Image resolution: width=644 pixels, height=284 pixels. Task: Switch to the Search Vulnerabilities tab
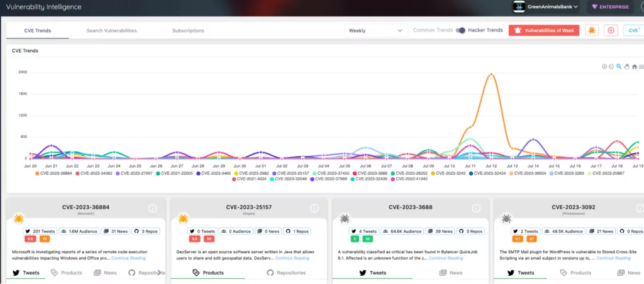[x=111, y=31]
